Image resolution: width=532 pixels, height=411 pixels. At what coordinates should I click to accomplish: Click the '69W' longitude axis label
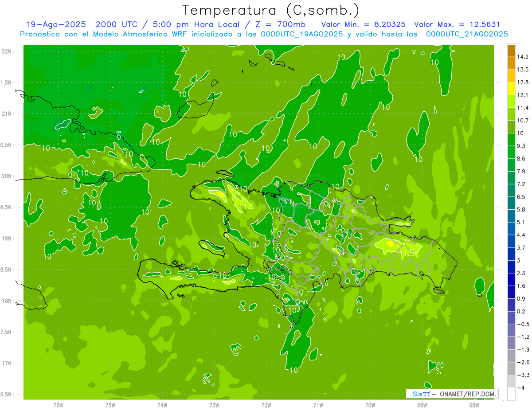click(422, 405)
